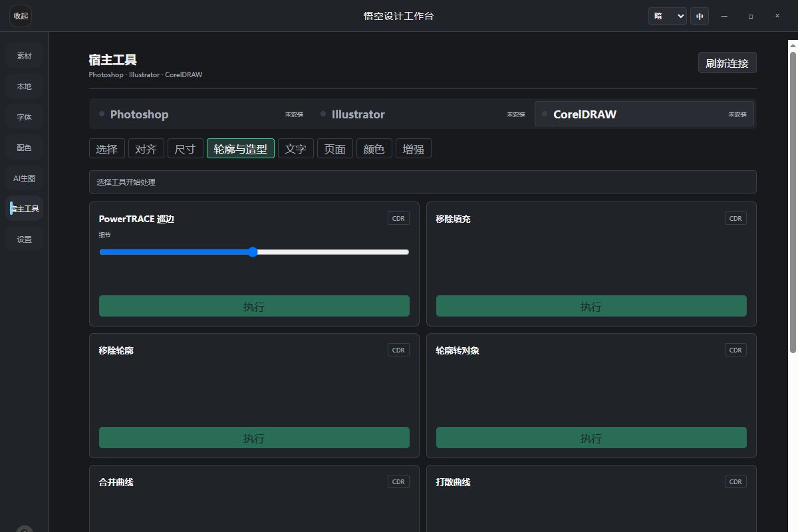Switch to the 选择 category tab

(x=106, y=149)
